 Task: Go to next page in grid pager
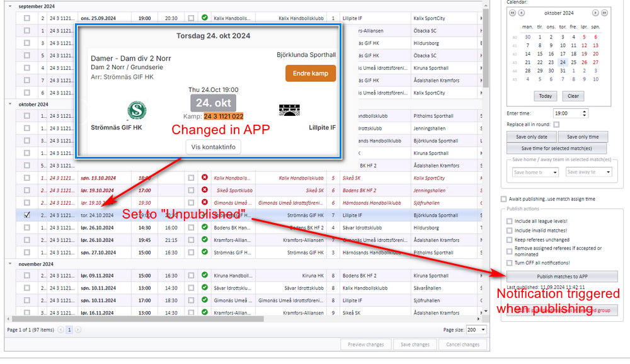[78, 330]
